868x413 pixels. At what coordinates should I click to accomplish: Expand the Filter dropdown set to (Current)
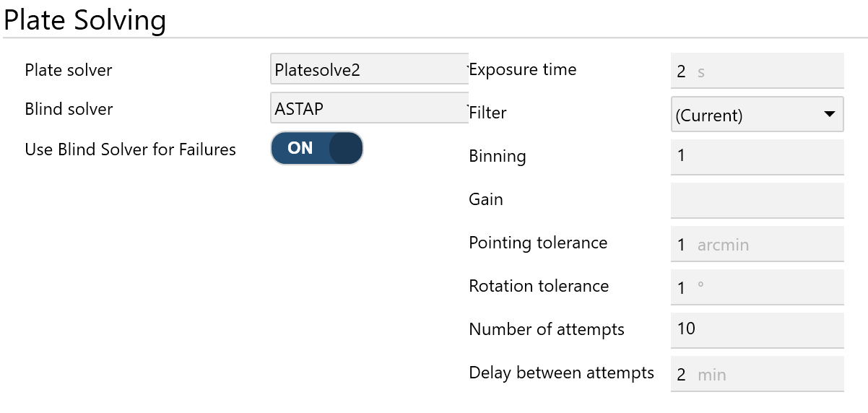(757, 114)
